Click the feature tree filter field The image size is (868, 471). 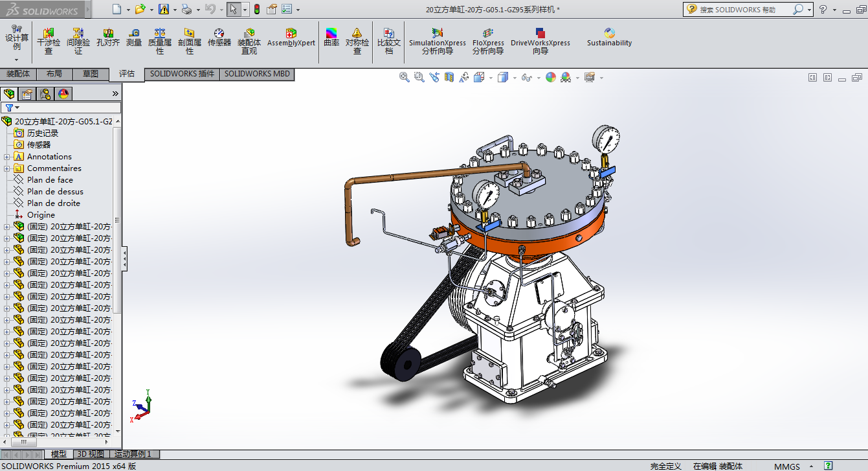(x=61, y=108)
